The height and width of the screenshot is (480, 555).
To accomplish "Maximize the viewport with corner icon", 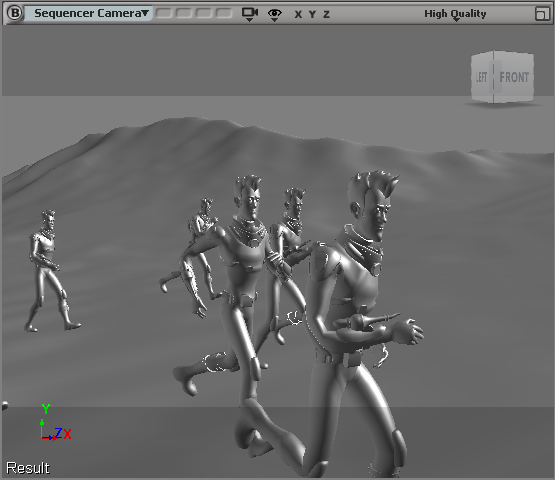I will tap(542, 14).
